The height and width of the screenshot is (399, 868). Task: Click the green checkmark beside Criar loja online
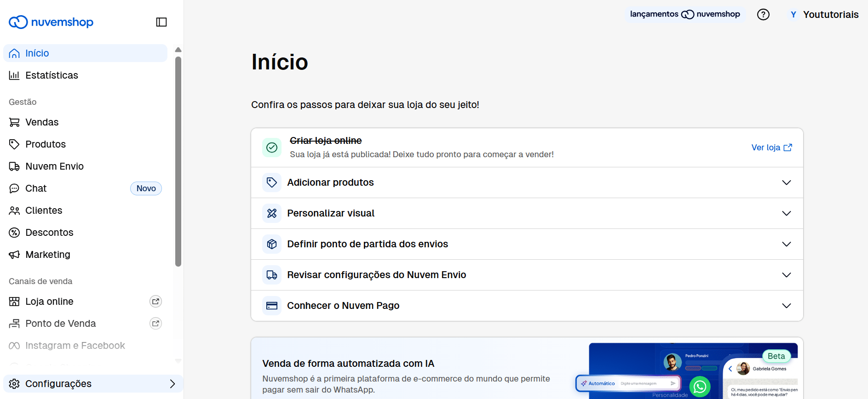click(x=272, y=148)
